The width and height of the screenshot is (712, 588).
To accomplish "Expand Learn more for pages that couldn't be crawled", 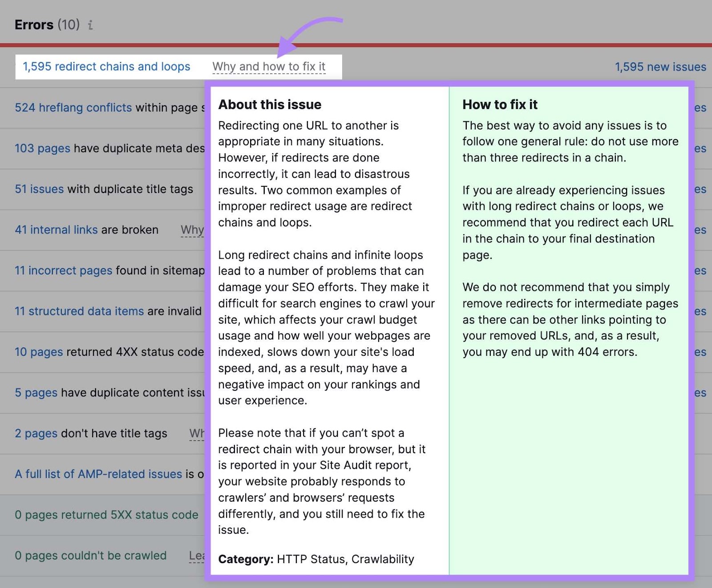I will tap(197, 556).
